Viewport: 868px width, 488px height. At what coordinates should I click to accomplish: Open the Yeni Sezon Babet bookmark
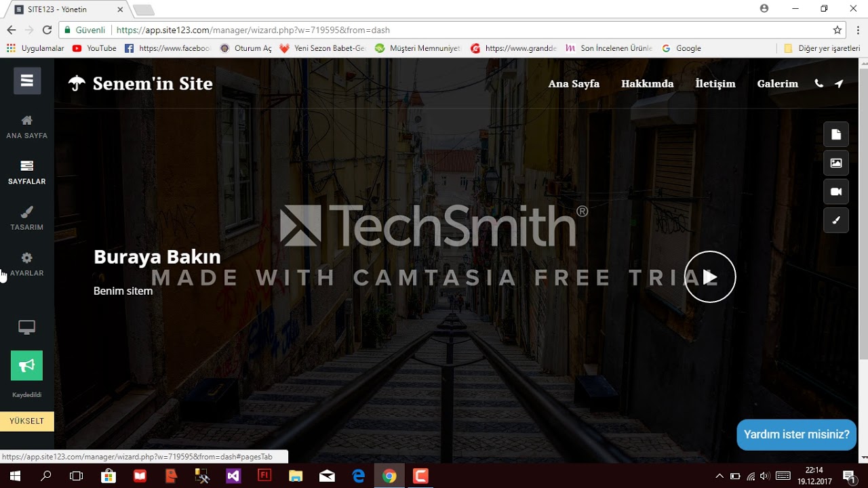[322, 48]
